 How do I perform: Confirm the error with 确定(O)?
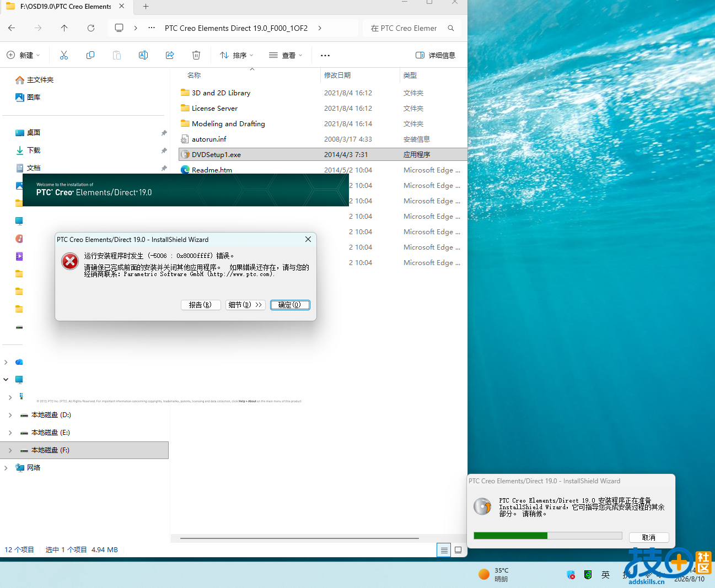pos(290,305)
